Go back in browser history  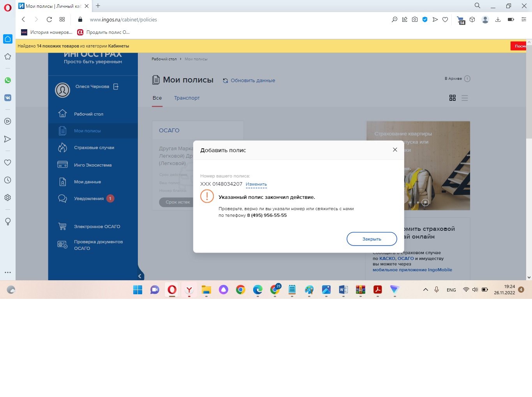tap(23, 19)
